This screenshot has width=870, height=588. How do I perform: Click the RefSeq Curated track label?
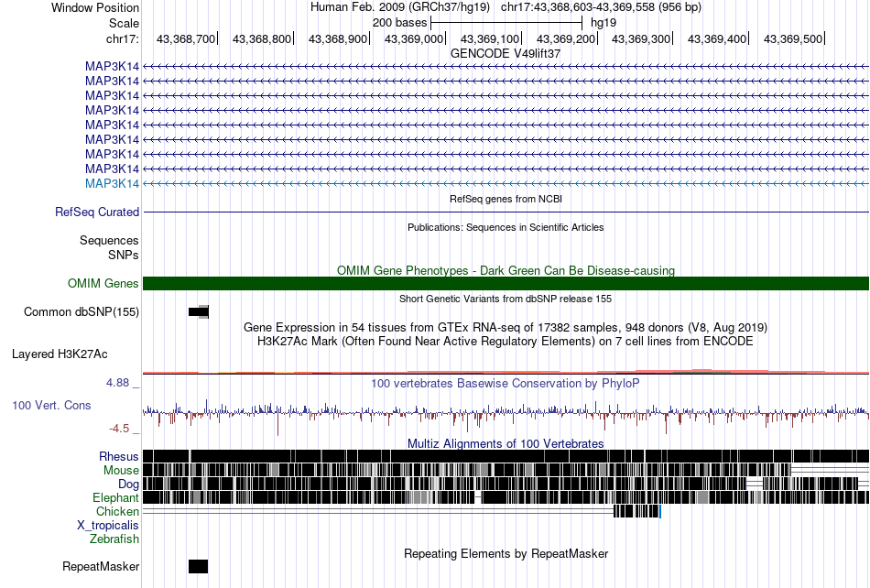pyautogui.click(x=97, y=212)
